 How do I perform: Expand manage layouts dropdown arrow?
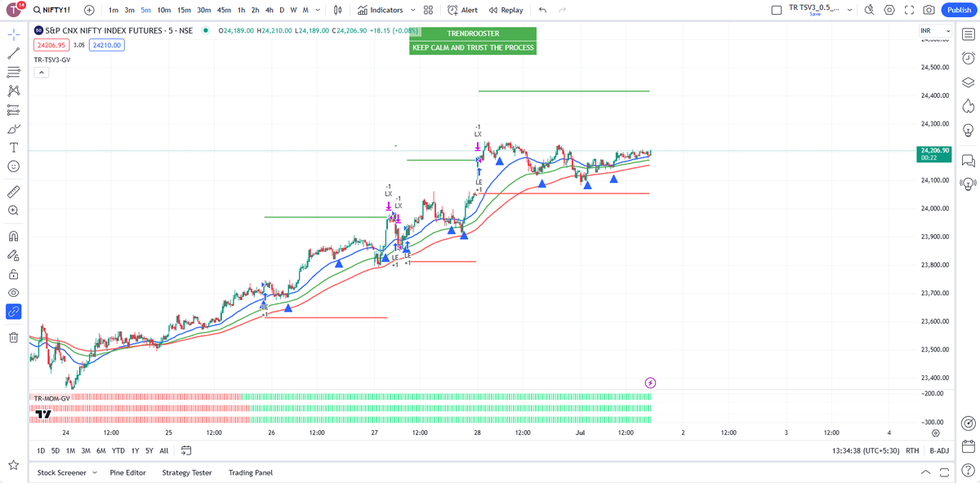click(x=850, y=10)
